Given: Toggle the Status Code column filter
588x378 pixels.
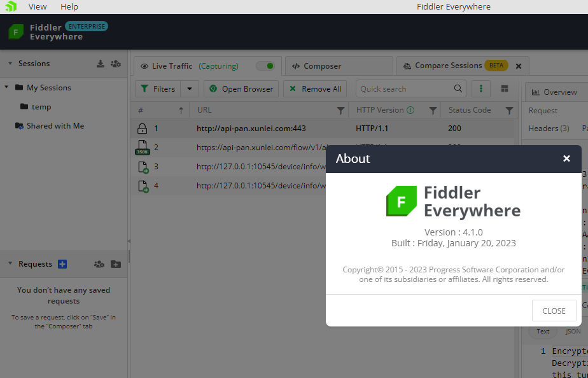Looking at the screenshot, I should [509, 109].
